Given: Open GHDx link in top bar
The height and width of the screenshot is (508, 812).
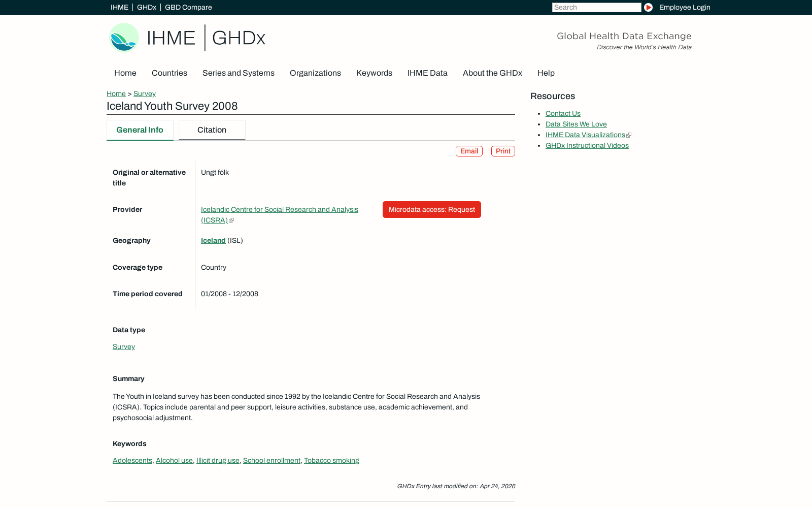Looking at the screenshot, I should coord(147,7).
